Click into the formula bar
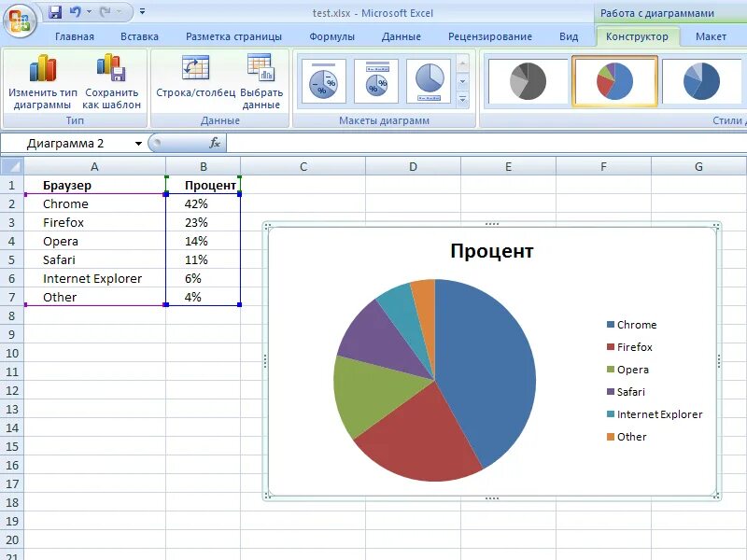 tap(486, 143)
